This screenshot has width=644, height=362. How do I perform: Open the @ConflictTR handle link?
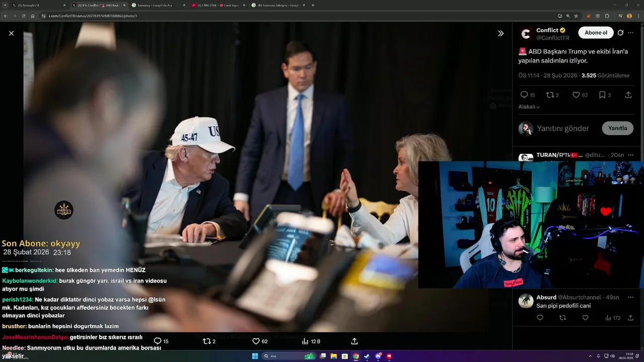point(552,38)
